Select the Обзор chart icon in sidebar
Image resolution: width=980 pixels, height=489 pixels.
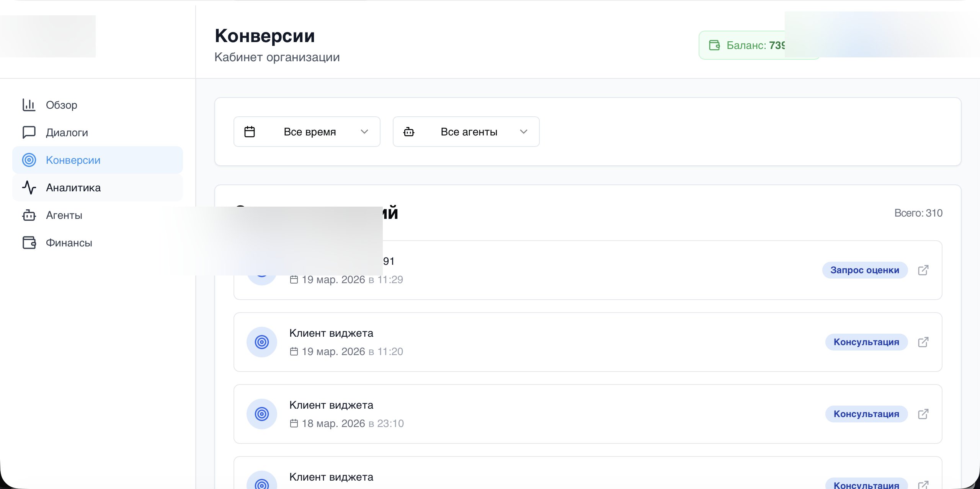click(x=29, y=105)
